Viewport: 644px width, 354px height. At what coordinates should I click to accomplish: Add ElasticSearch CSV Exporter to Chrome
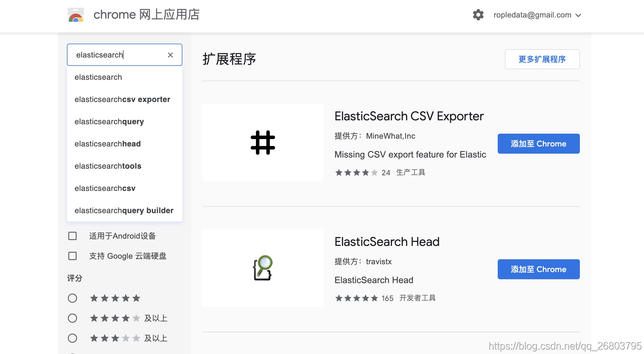click(539, 144)
